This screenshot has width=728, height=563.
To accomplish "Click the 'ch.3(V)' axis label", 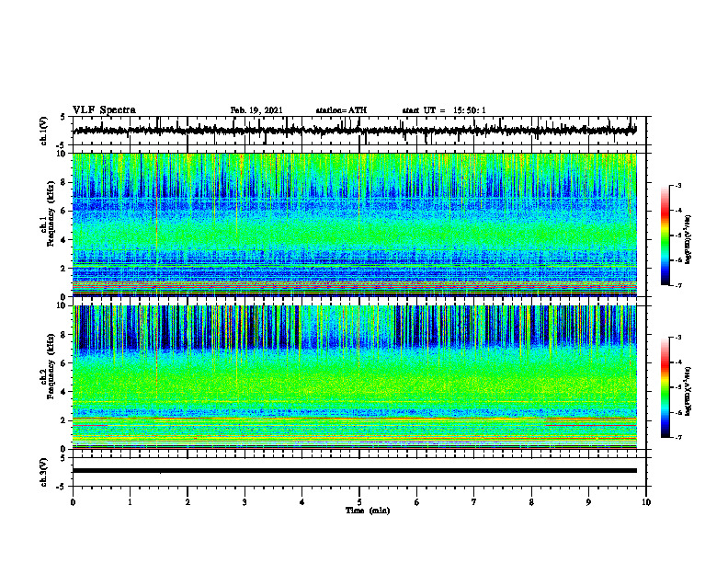I will [44, 472].
